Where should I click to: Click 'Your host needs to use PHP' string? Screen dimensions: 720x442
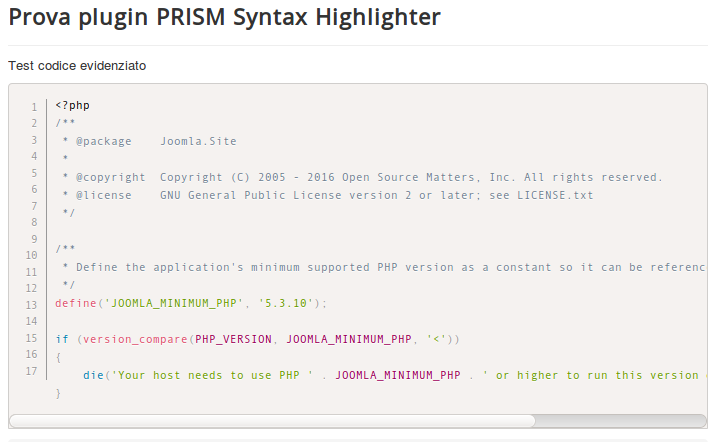(212, 375)
